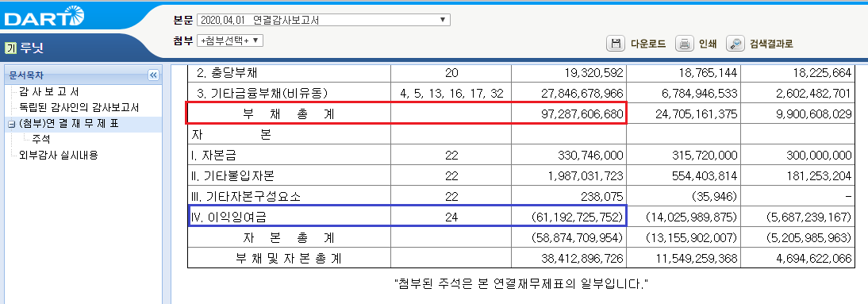
Task: Collapse the 문서목차 panel with double-arrow icon
Action: [153, 75]
